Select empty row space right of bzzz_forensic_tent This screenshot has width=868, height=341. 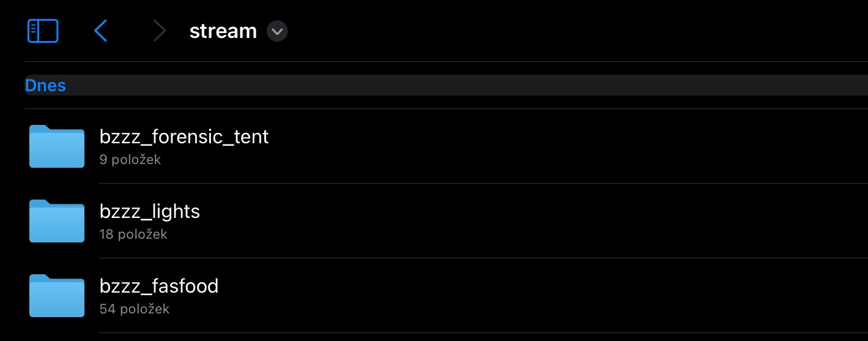coord(551,146)
